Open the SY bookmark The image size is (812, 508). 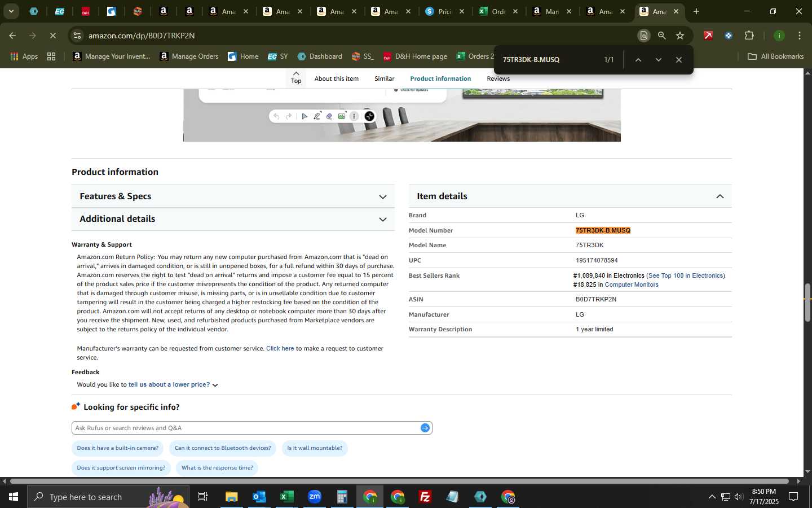(x=277, y=56)
